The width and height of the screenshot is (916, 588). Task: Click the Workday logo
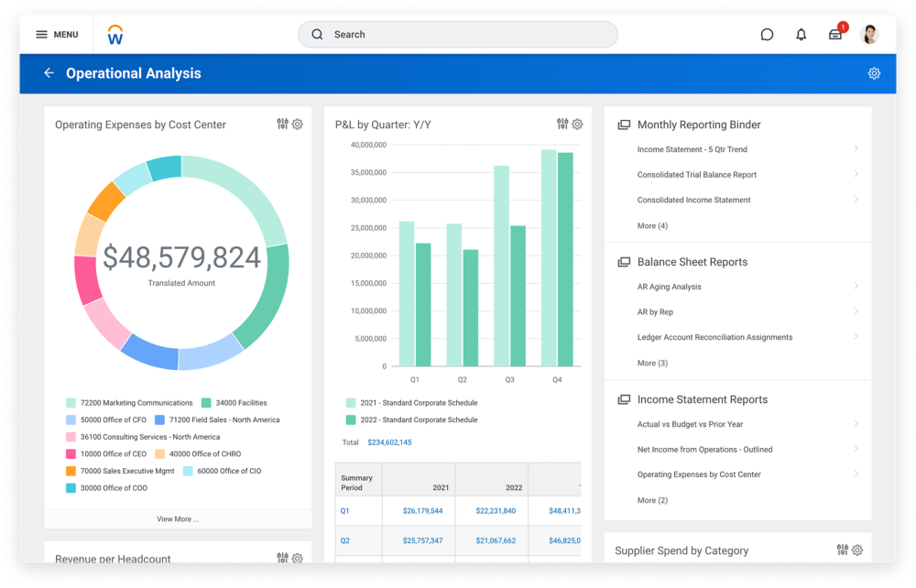(x=115, y=34)
